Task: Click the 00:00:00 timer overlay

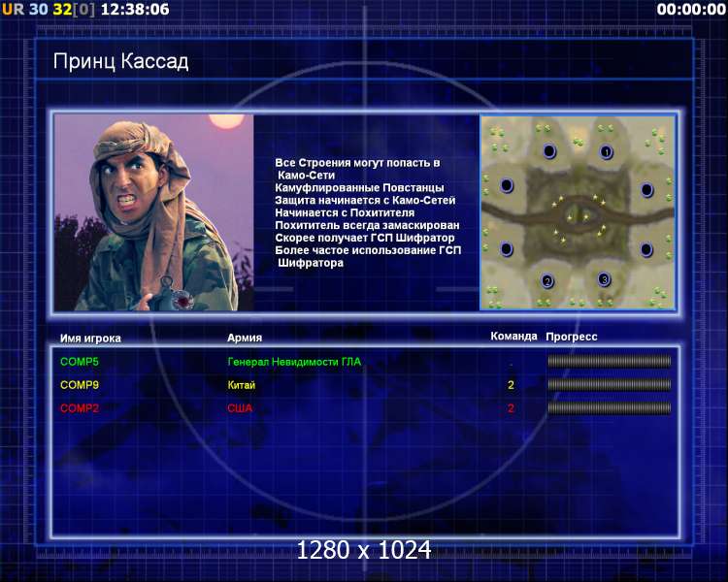Action: click(x=691, y=9)
